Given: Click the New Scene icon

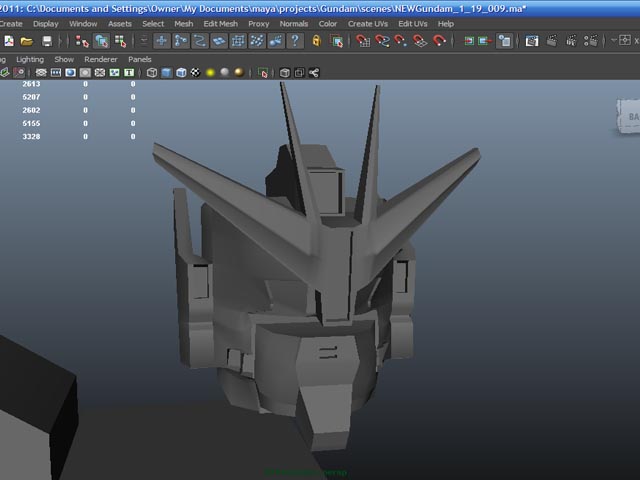Looking at the screenshot, I should click(x=9, y=41).
